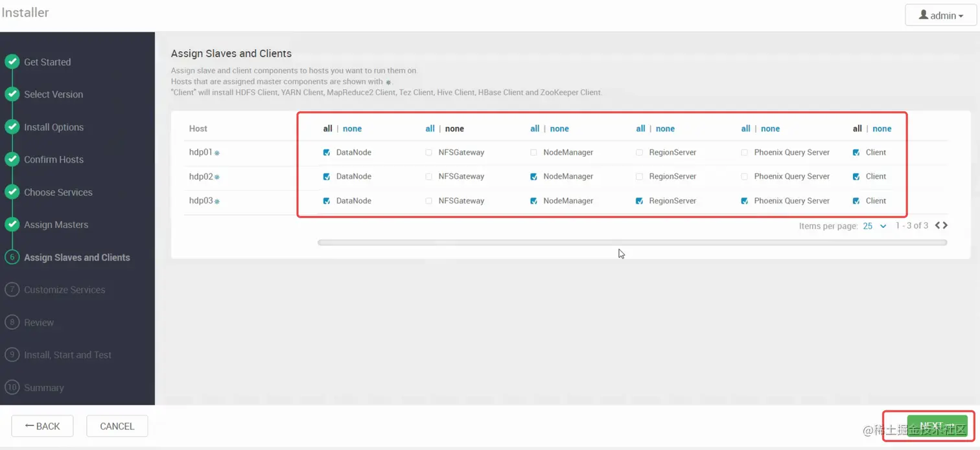980x450 pixels.
Task: Click the Install Options checkmark icon
Action: [12, 127]
